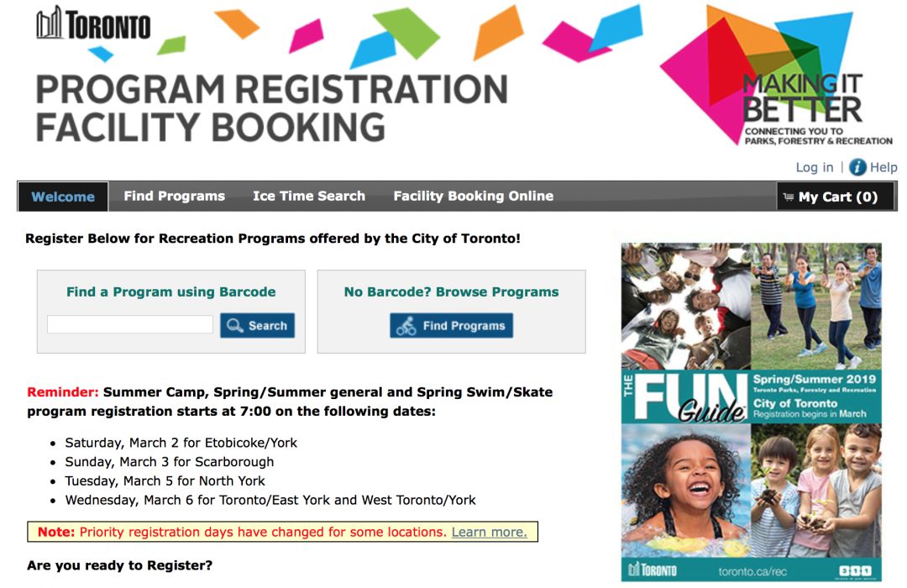Open the Find Programs menu item
Screen dimensions: 907x588
click(174, 197)
